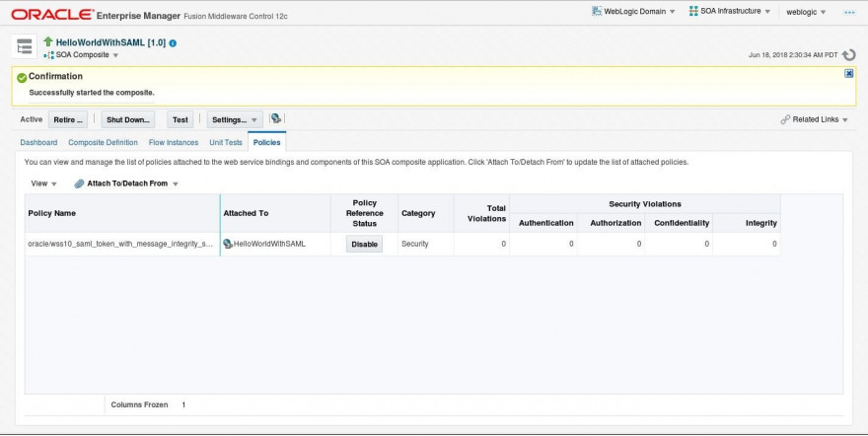The image size is (868, 436).
Task: Click the Total Violations column header
Action: pyautogui.click(x=481, y=213)
